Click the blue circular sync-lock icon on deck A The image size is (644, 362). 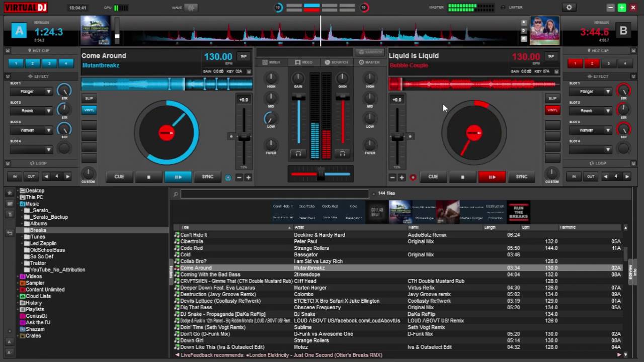coord(228,177)
